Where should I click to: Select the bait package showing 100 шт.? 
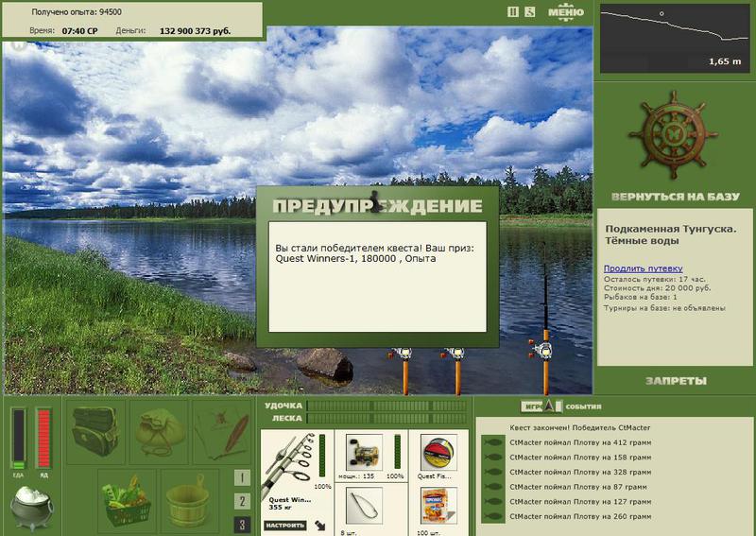[438, 506]
